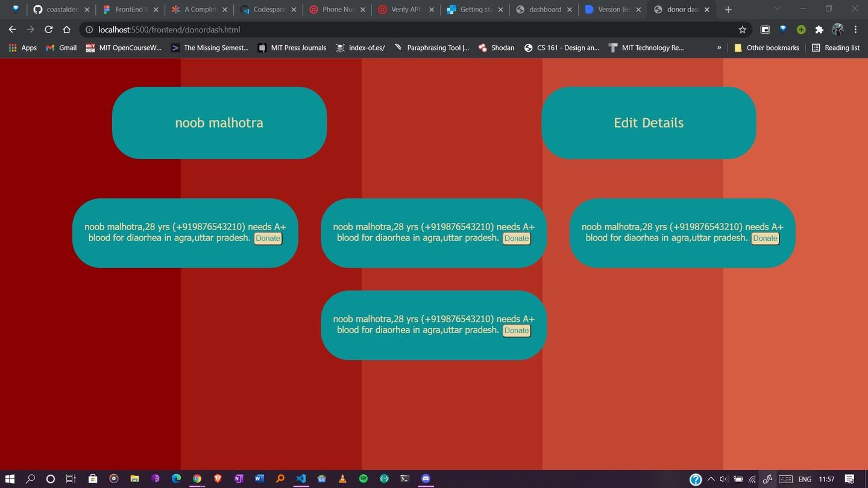Click Donate in the right request card
The height and width of the screenshot is (488, 868).
click(x=765, y=239)
